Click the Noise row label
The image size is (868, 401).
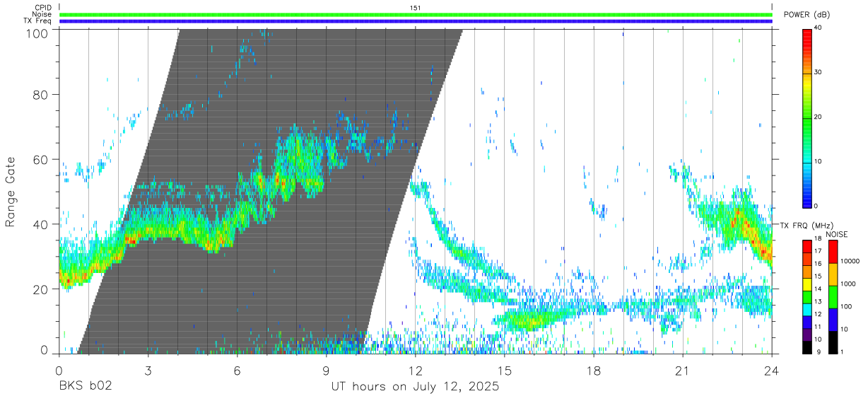coord(42,14)
